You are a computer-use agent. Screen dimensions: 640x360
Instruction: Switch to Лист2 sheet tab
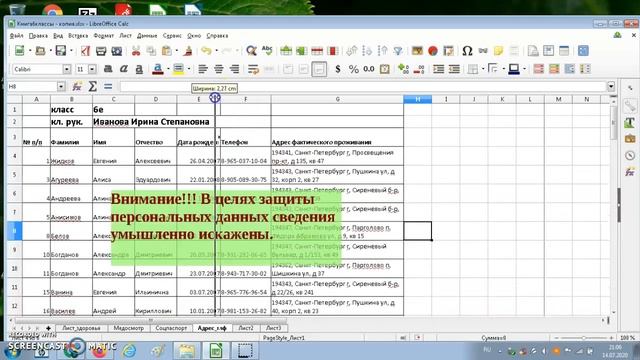click(x=246, y=328)
